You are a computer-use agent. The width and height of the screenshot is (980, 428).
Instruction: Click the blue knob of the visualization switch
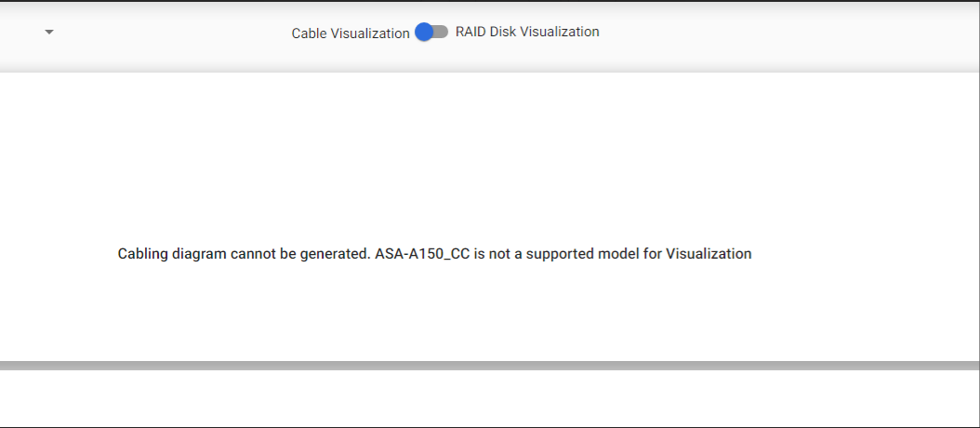424,32
